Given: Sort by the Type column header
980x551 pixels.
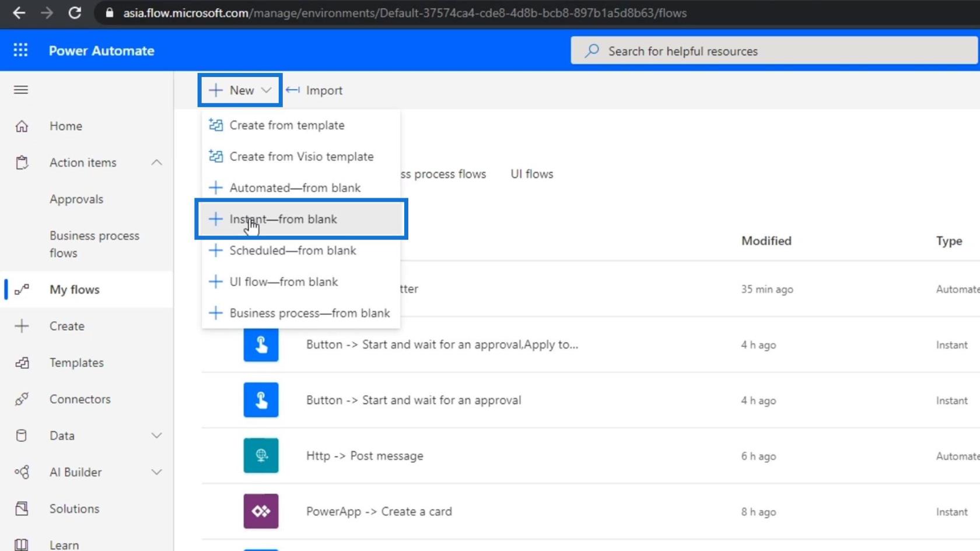Looking at the screenshot, I should click(x=949, y=241).
